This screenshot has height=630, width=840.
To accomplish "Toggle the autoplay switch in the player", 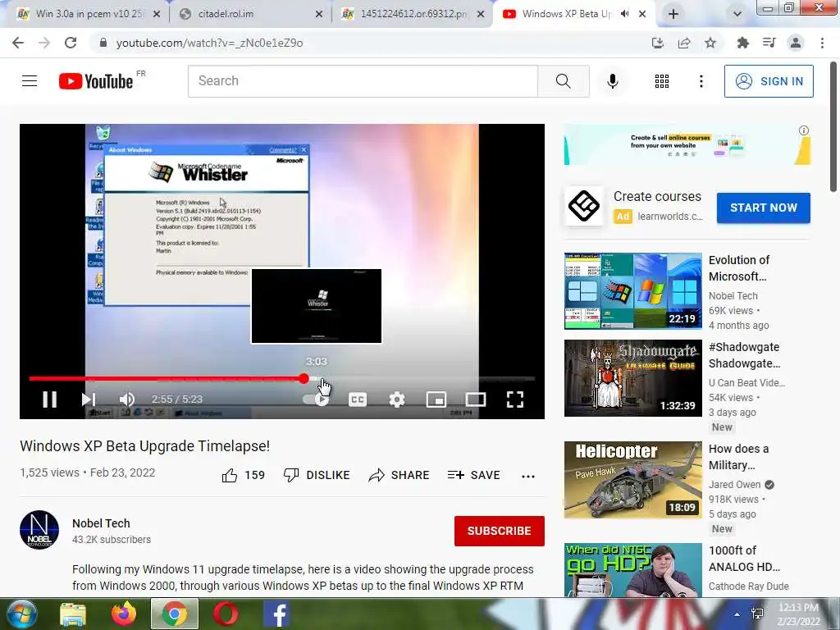I will (316, 399).
